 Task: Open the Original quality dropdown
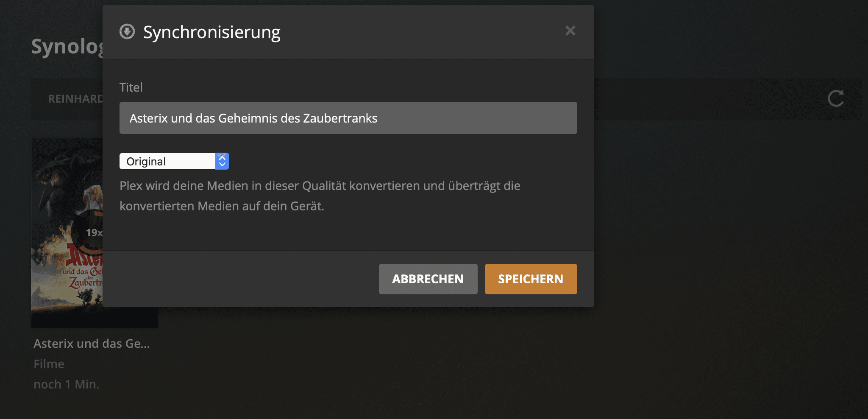(x=174, y=161)
